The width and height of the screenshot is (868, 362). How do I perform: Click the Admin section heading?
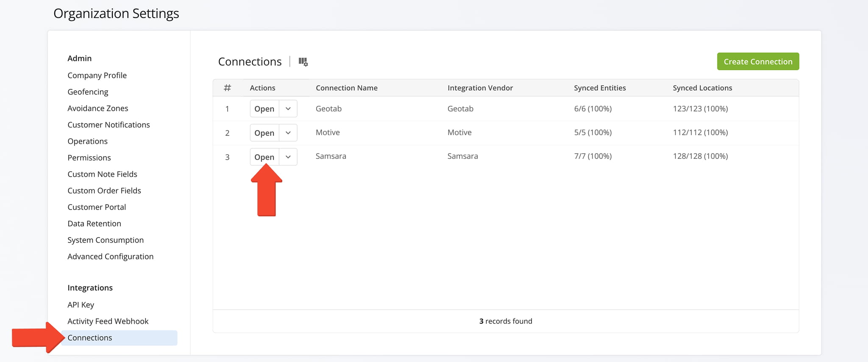pyautogui.click(x=80, y=58)
